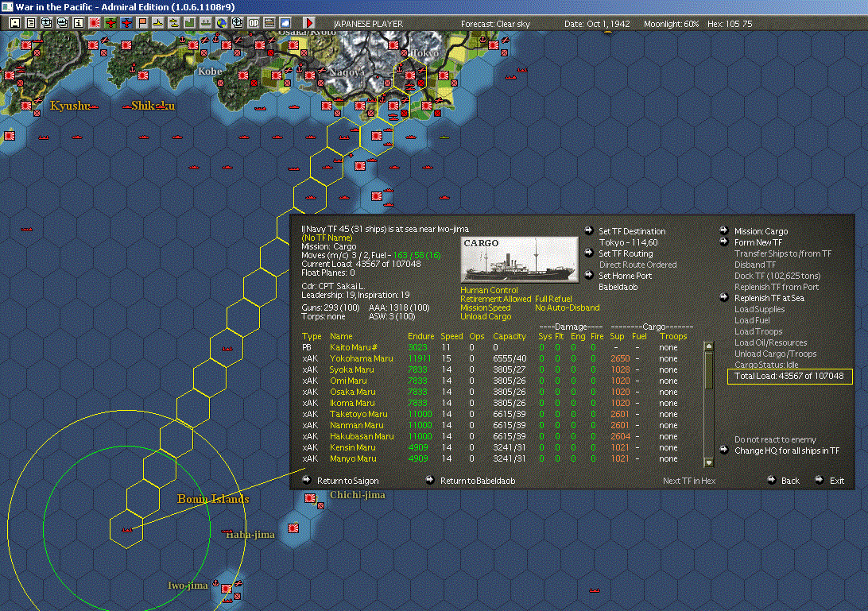
Task: Click the ship list scroll up arrow
Action: (708, 346)
